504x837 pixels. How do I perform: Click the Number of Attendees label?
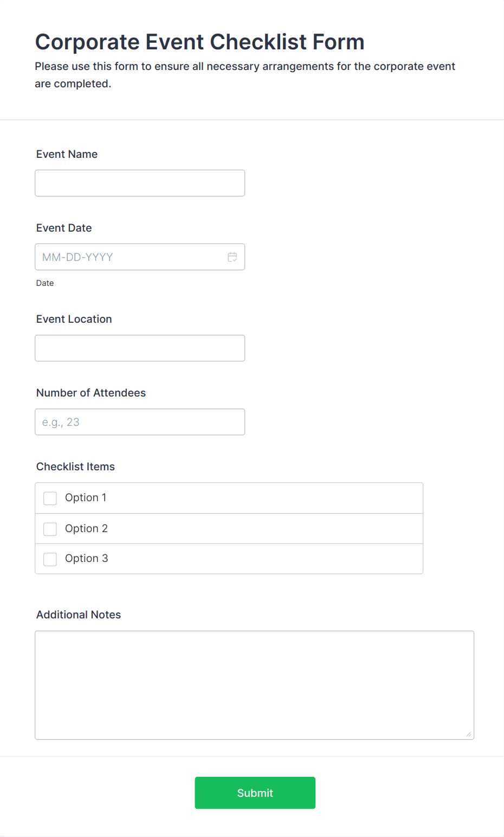coord(91,393)
